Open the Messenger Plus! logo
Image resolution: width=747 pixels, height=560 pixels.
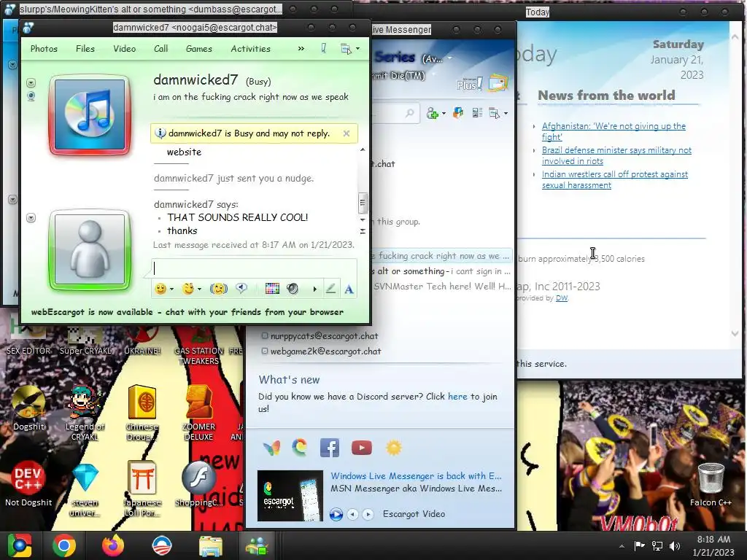pyautogui.click(x=469, y=85)
